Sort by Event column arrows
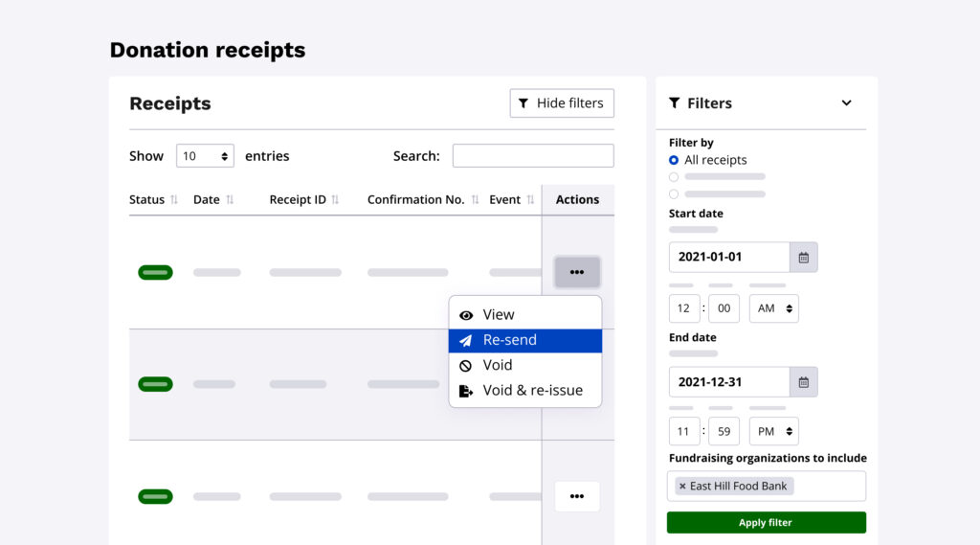 point(530,200)
